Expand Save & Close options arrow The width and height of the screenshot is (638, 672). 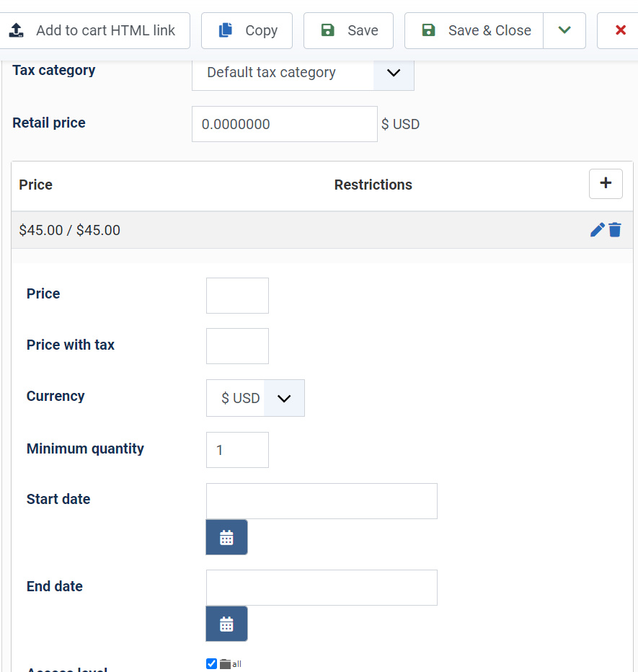point(564,30)
